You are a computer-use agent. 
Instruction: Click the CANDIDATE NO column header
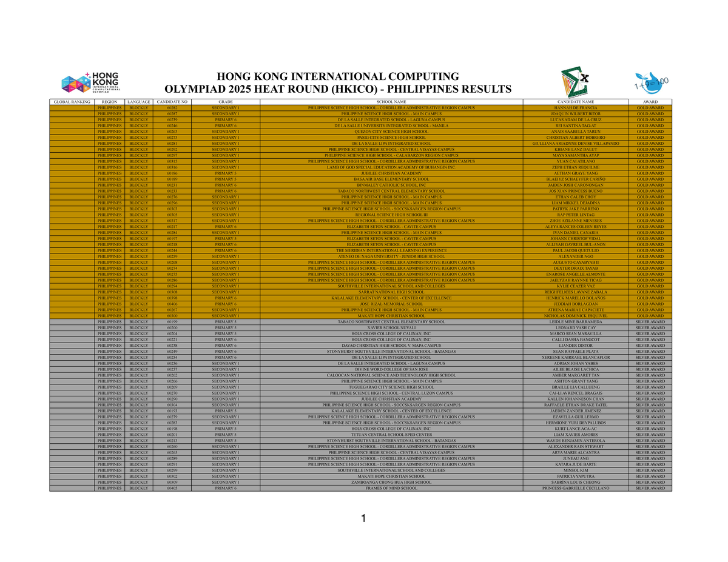click(172, 101)
